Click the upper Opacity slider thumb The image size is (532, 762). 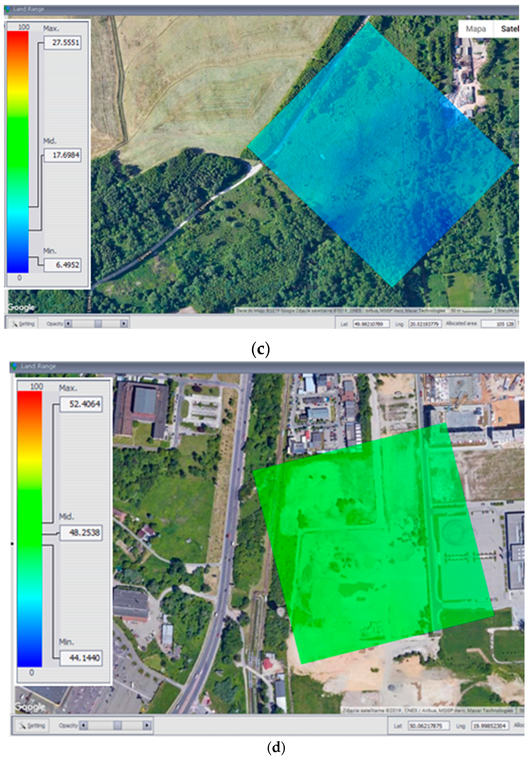[98, 323]
